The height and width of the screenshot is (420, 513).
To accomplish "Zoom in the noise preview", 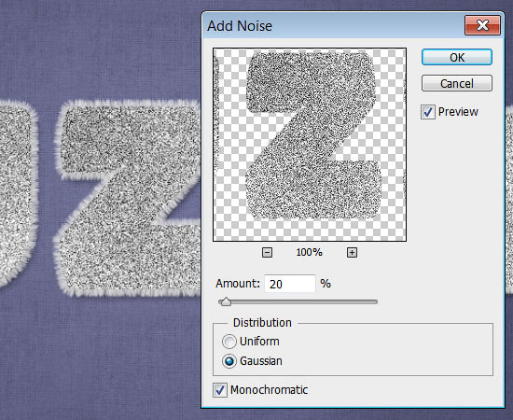I will (x=352, y=252).
